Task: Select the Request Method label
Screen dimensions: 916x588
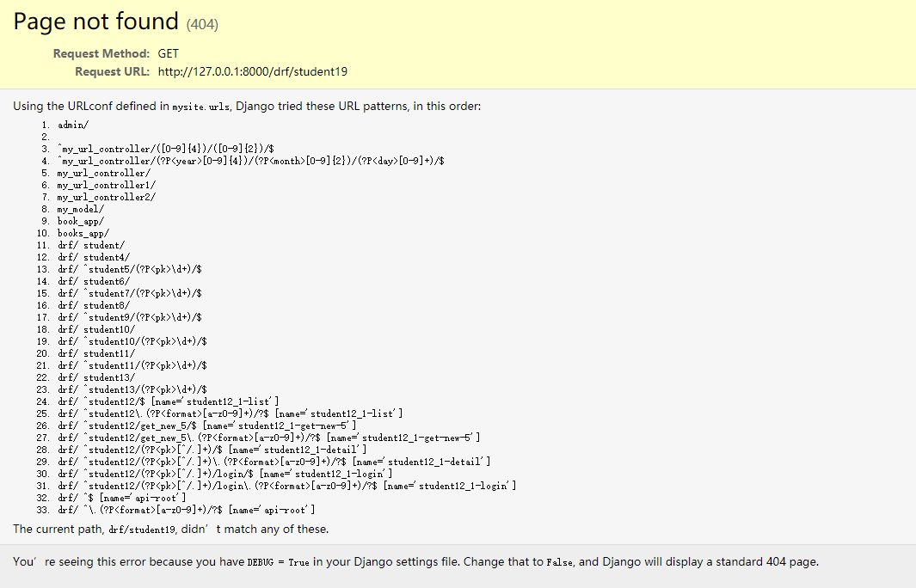Action: click(101, 53)
